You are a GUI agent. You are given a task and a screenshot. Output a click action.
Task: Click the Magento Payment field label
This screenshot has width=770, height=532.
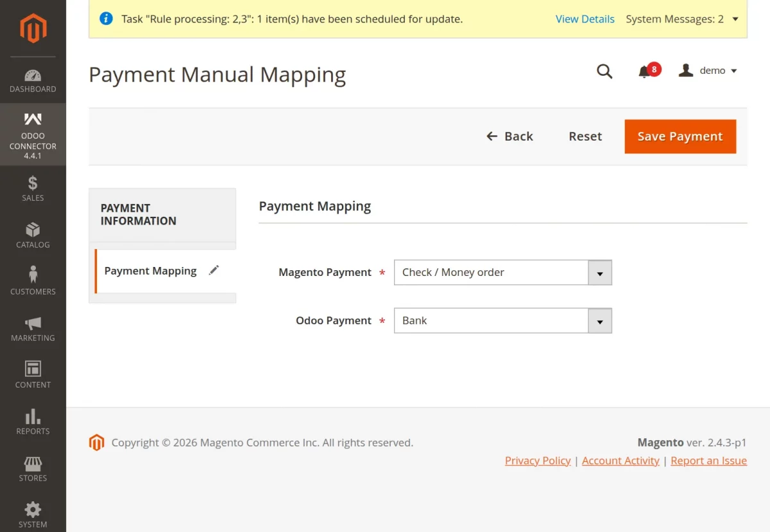[x=325, y=272]
